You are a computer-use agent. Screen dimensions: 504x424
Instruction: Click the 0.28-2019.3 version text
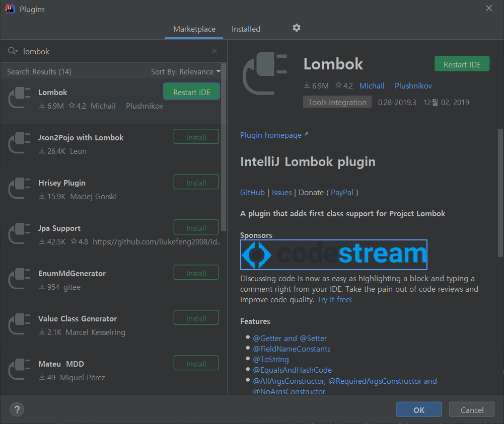(x=397, y=103)
